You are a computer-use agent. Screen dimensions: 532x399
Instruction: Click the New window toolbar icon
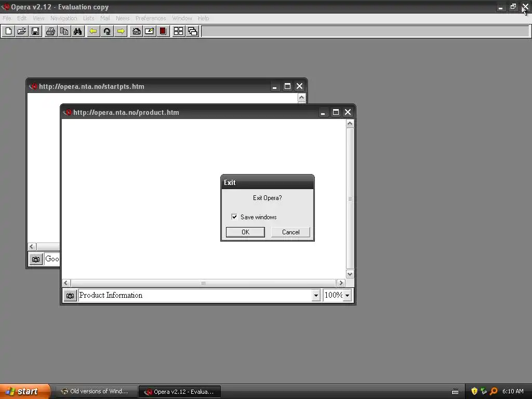8,31
